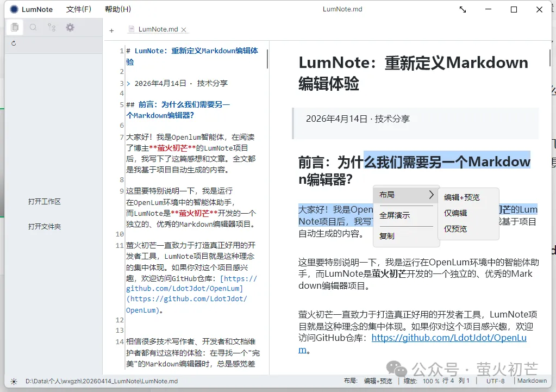Click zoom value 100 % in status bar

431,381
